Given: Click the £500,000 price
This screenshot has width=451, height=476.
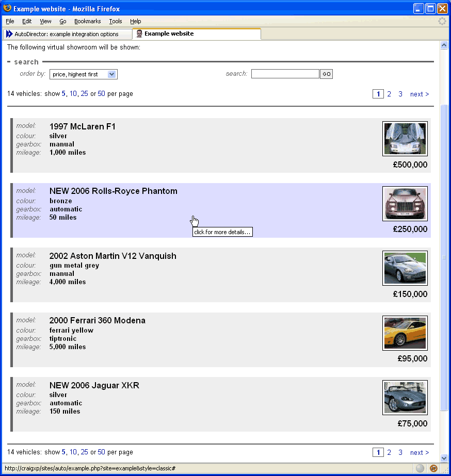Looking at the screenshot, I should pyautogui.click(x=410, y=165).
